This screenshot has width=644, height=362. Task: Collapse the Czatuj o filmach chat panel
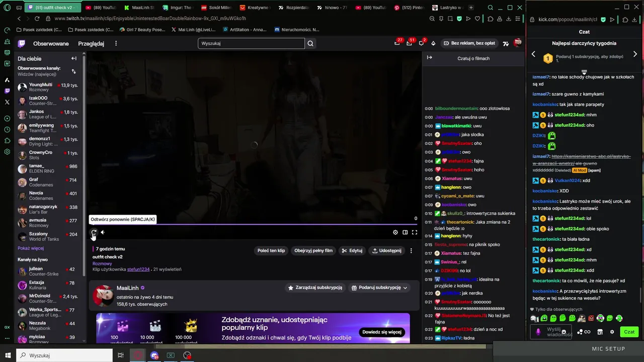tap(429, 58)
